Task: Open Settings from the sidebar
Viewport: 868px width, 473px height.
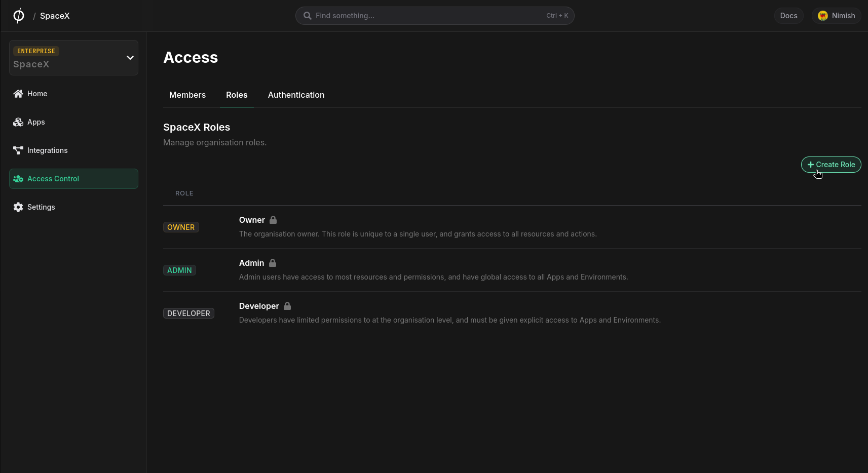Action: pos(73,207)
